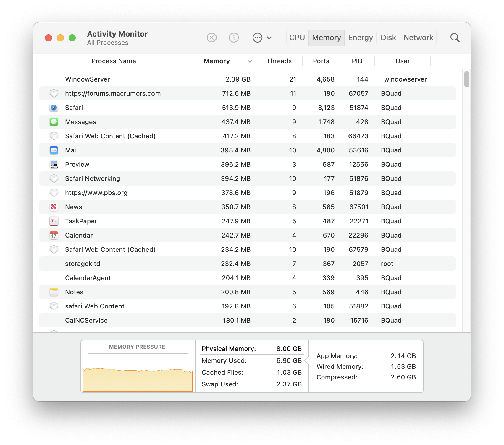Select the Notes app icon
Image resolution: width=504 pixels, height=445 pixels.
54,292
